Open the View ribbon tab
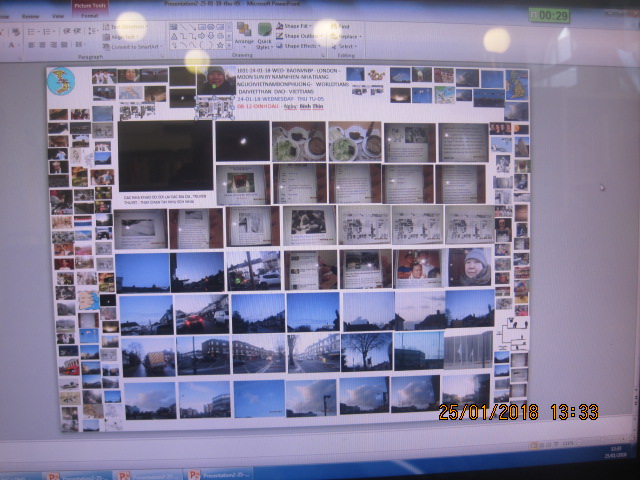 coord(58,16)
